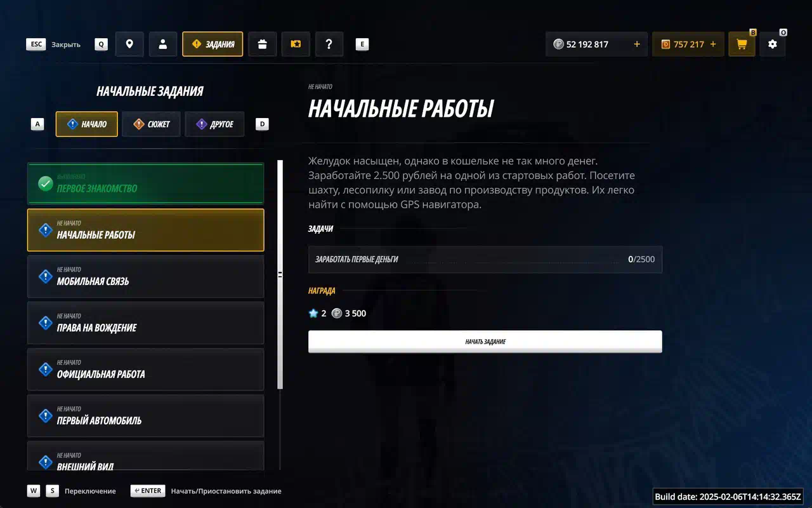Click the Начать задание button
Image resolution: width=812 pixels, height=508 pixels.
485,342
